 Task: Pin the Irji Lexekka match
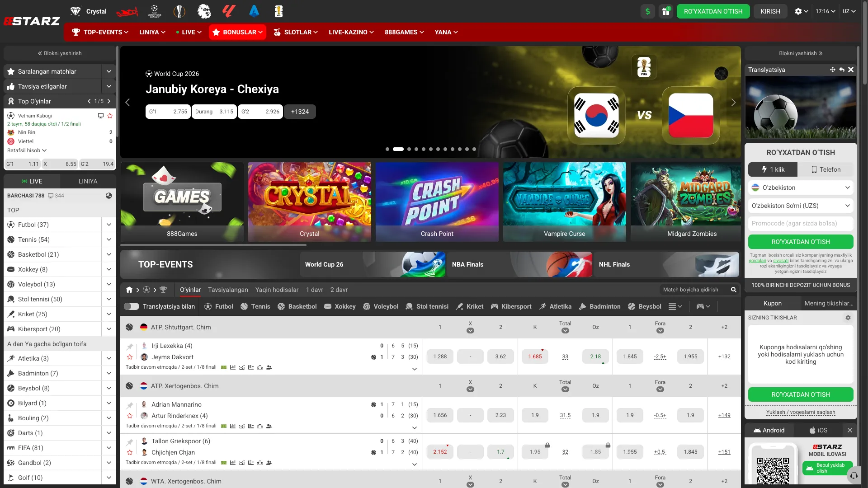coord(130,347)
